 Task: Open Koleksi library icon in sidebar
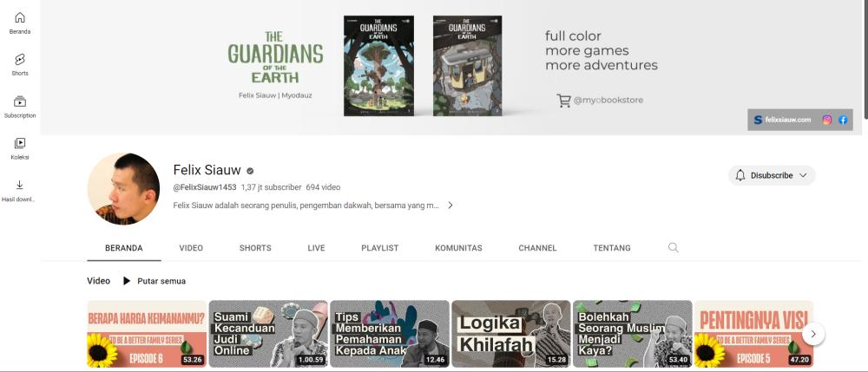20,143
